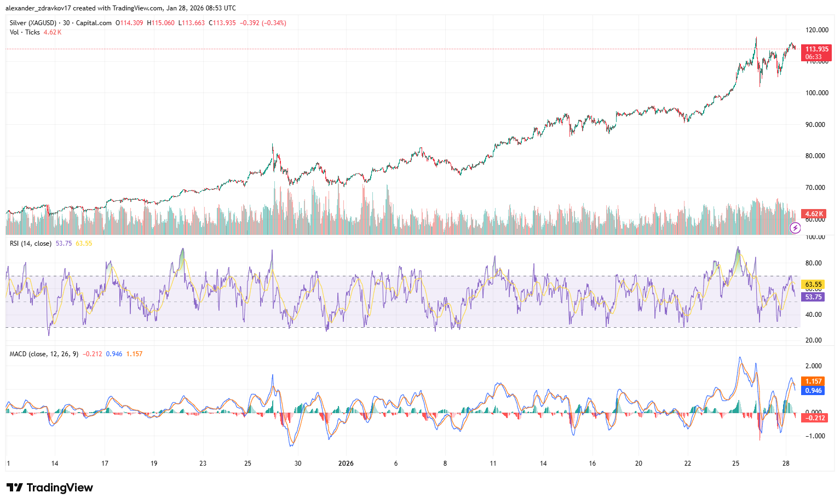The width and height of the screenshot is (840, 504).
Task: Click the 120.000 level on price scale
Action: (x=816, y=30)
